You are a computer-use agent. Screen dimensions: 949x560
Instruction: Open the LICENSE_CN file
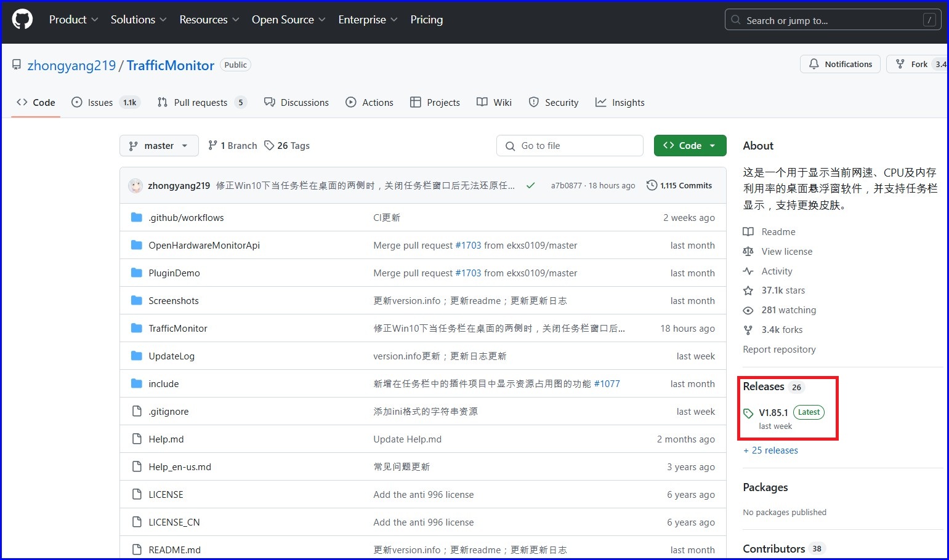174,522
